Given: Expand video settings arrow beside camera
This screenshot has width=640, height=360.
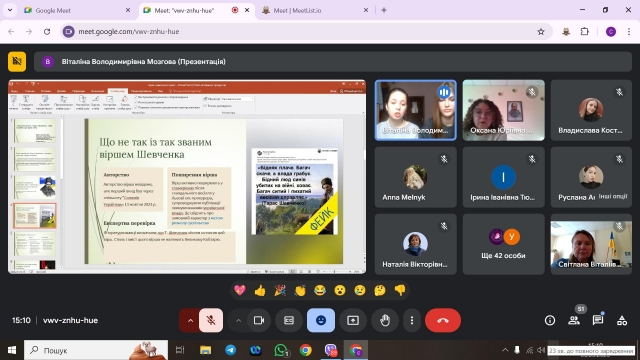Looking at the screenshot, I should [238, 320].
